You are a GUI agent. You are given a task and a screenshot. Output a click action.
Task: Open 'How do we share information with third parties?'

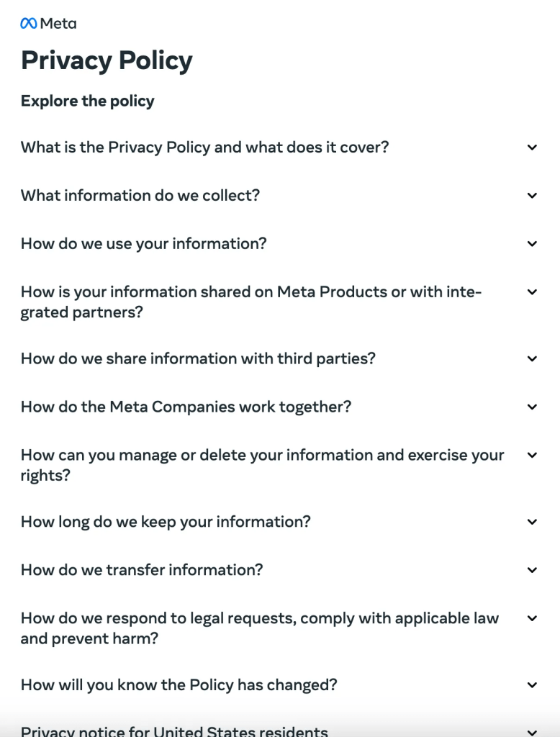[198, 358]
